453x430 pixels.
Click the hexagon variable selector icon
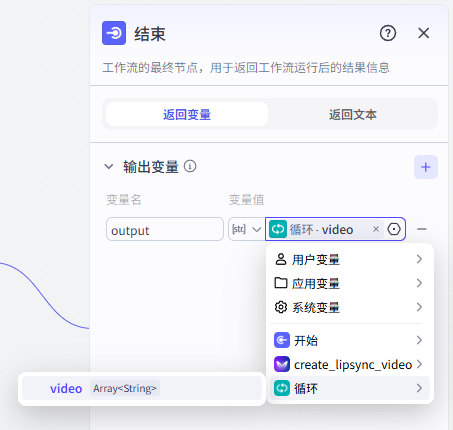[x=394, y=229]
